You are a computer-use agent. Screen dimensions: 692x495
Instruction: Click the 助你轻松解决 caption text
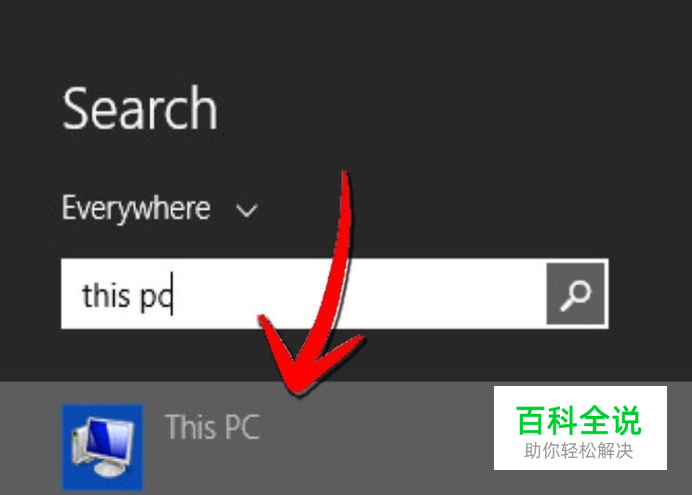click(579, 451)
